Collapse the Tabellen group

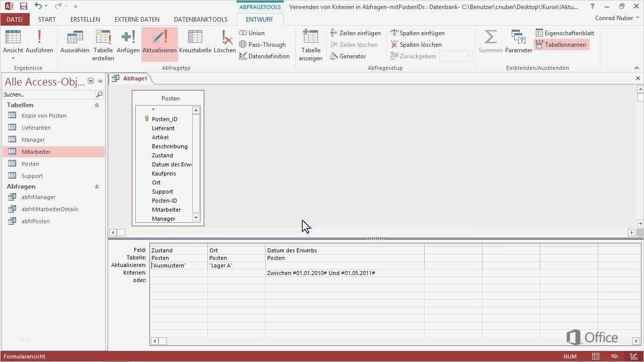coord(97,105)
